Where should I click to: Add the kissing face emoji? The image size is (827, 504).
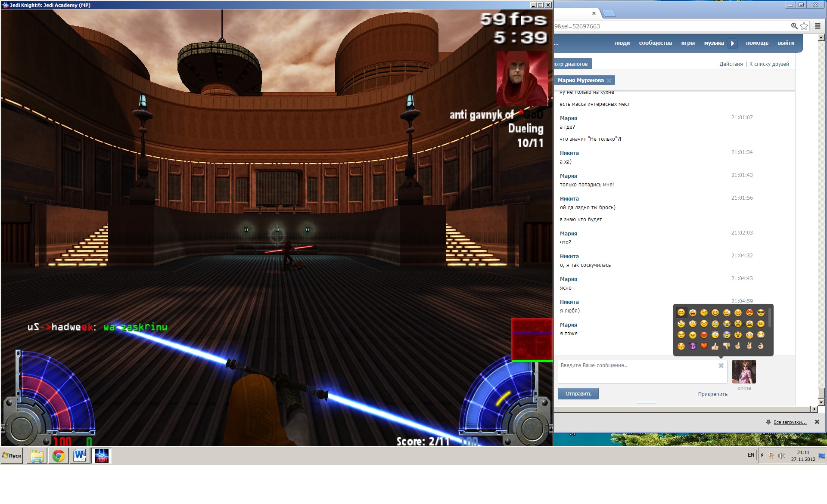[681, 346]
